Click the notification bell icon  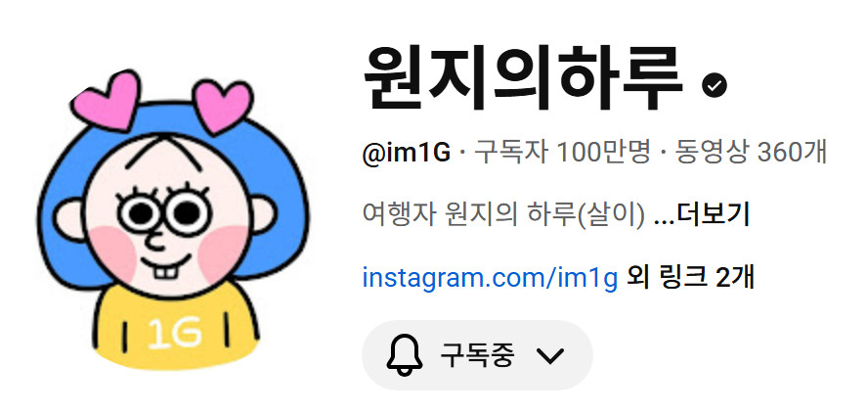pos(405,355)
